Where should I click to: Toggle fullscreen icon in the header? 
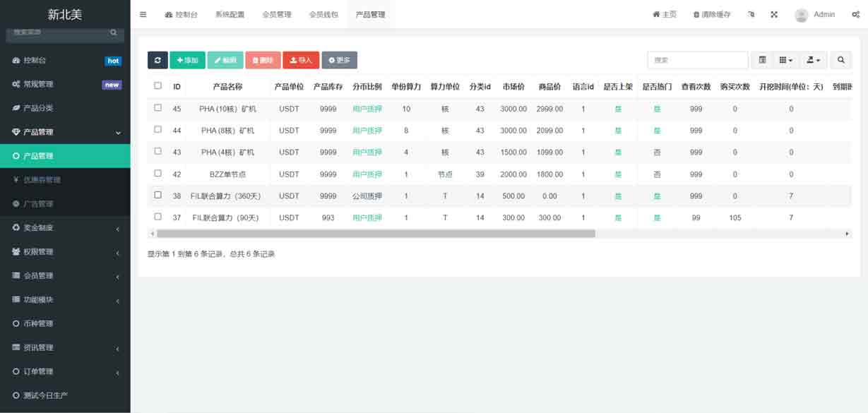774,14
